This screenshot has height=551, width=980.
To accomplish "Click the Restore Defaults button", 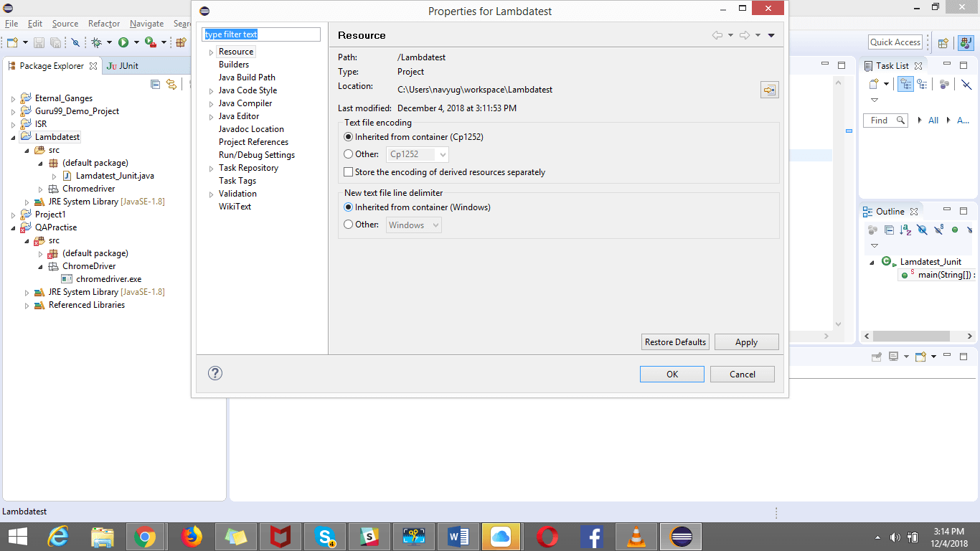I will point(675,342).
